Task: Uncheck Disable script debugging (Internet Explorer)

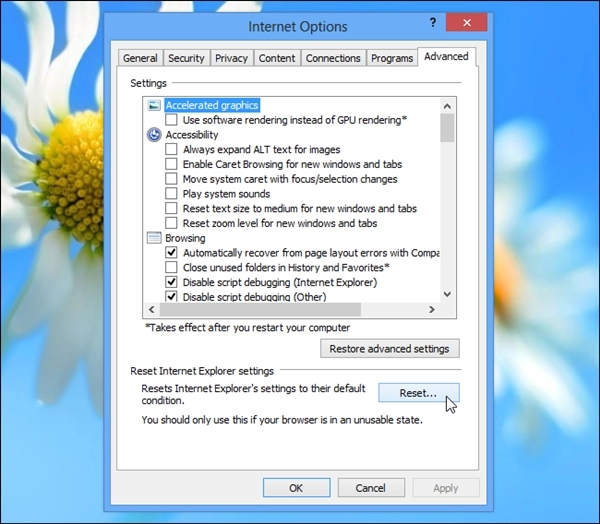Action: [171, 282]
